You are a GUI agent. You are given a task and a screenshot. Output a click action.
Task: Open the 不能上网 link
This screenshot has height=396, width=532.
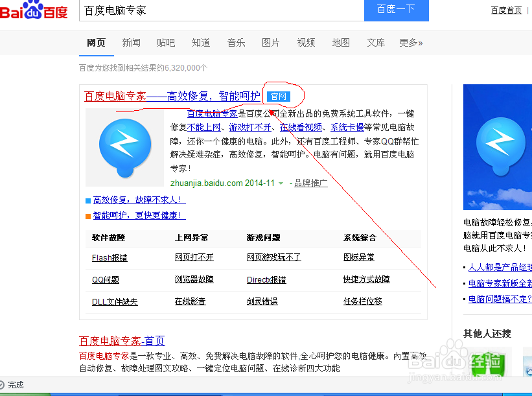click(203, 128)
